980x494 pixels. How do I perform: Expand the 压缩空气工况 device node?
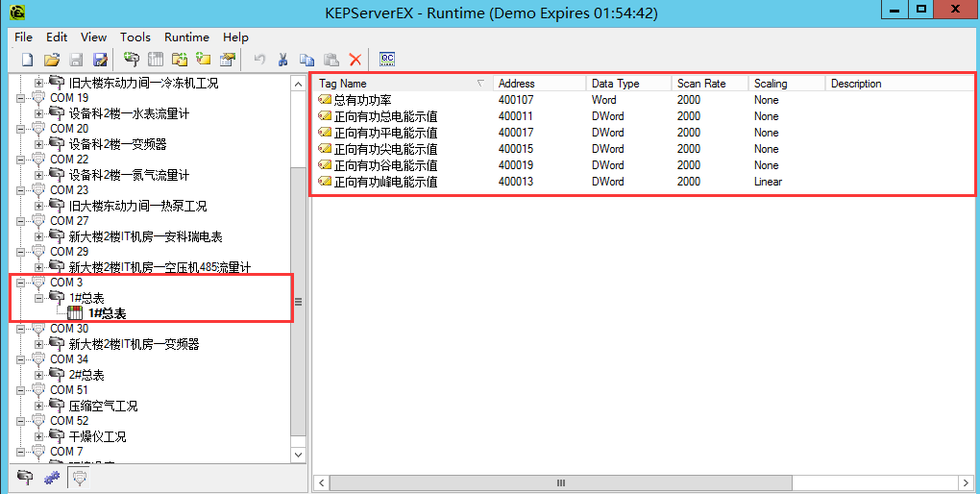click(38, 406)
